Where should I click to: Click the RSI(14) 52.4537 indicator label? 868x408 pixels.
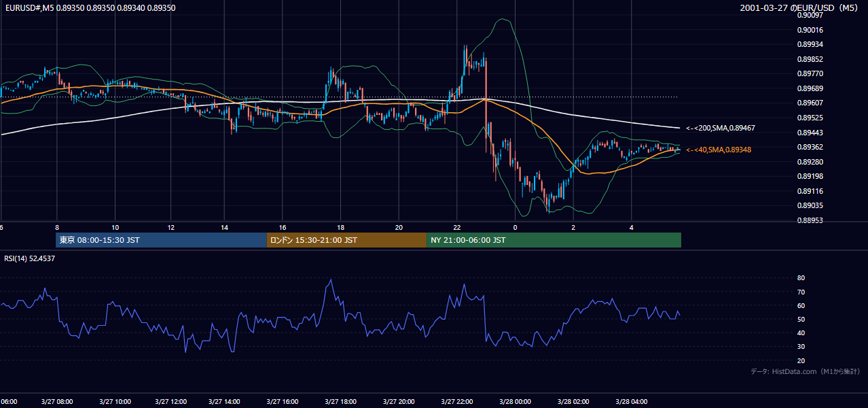pyautogui.click(x=30, y=258)
